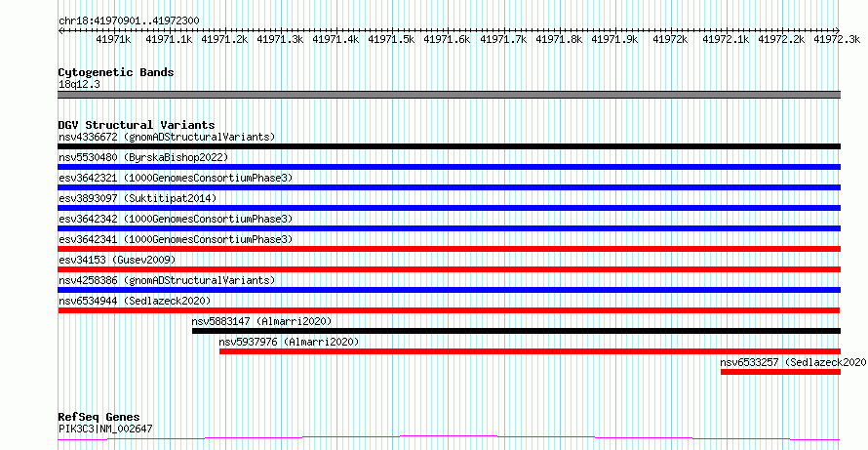The height and width of the screenshot is (450, 868).
Task: Click the nsv6534944 Sedlazeck2020 red bar
Action: [x=449, y=310]
